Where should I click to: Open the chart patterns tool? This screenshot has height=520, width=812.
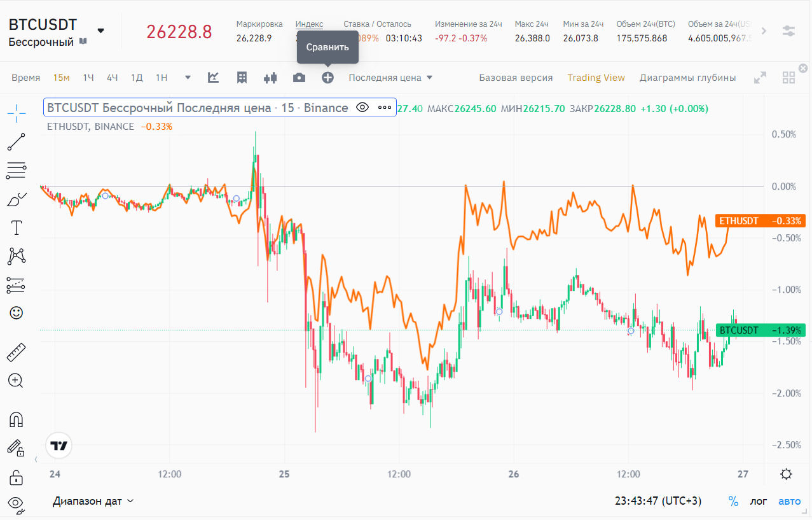coord(17,256)
